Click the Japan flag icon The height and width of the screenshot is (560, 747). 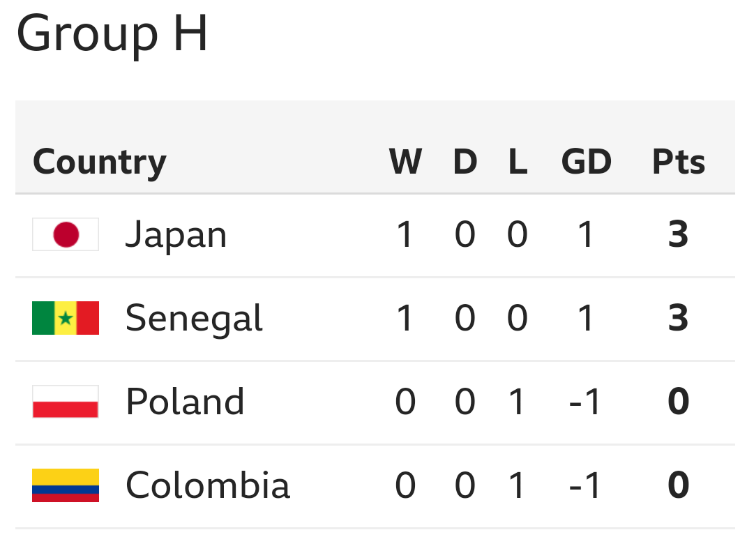pos(66,234)
